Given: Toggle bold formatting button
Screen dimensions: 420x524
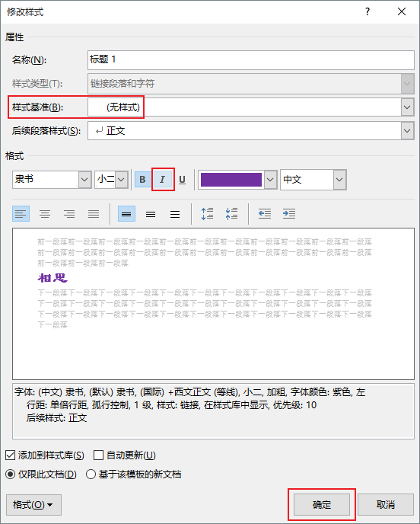Looking at the screenshot, I should [142, 180].
